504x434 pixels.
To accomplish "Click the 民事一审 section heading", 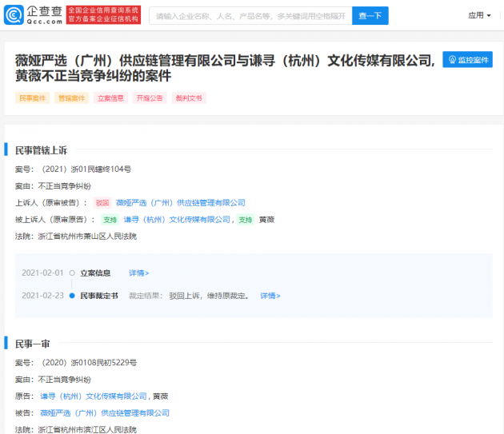I will (33, 344).
